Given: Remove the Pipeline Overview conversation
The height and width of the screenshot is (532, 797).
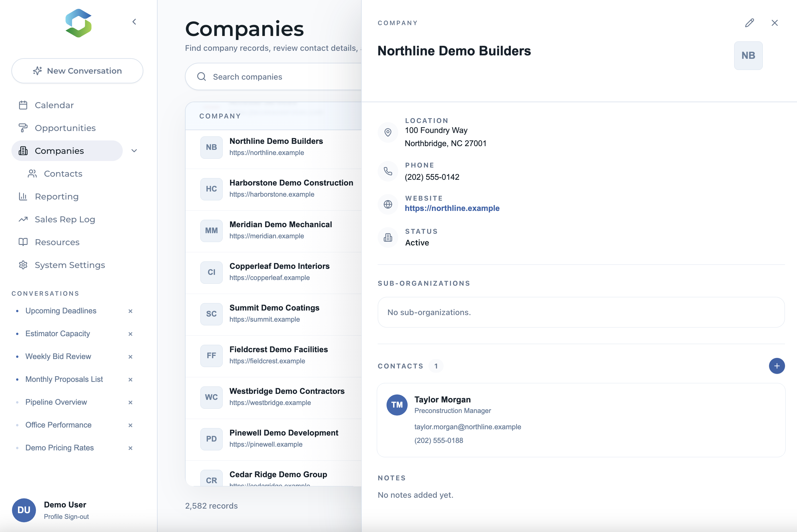Looking at the screenshot, I should (x=130, y=402).
